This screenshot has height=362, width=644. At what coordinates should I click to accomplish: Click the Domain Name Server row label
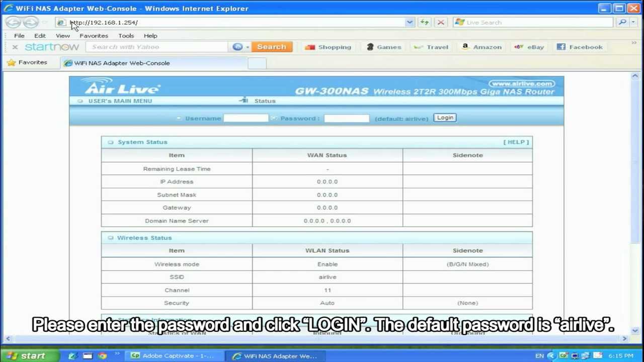tap(177, 221)
